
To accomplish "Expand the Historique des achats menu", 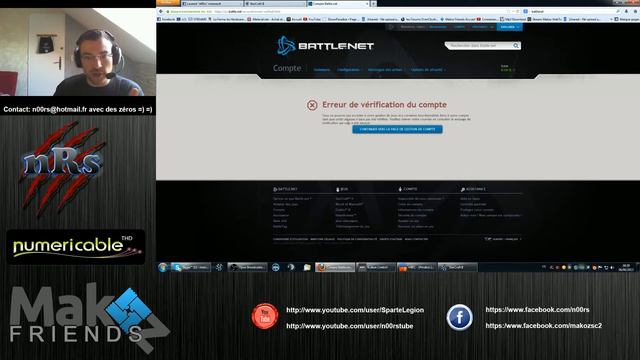I will [386, 70].
